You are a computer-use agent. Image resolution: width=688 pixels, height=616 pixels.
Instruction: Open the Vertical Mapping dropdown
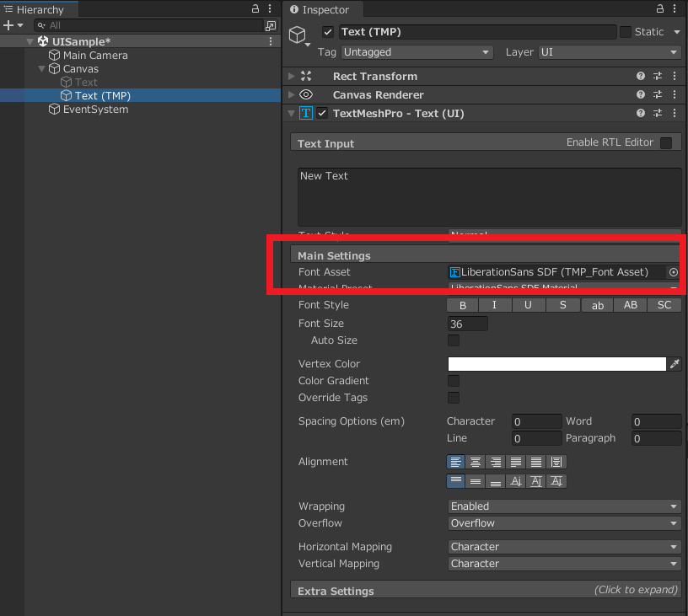click(564, 564)
